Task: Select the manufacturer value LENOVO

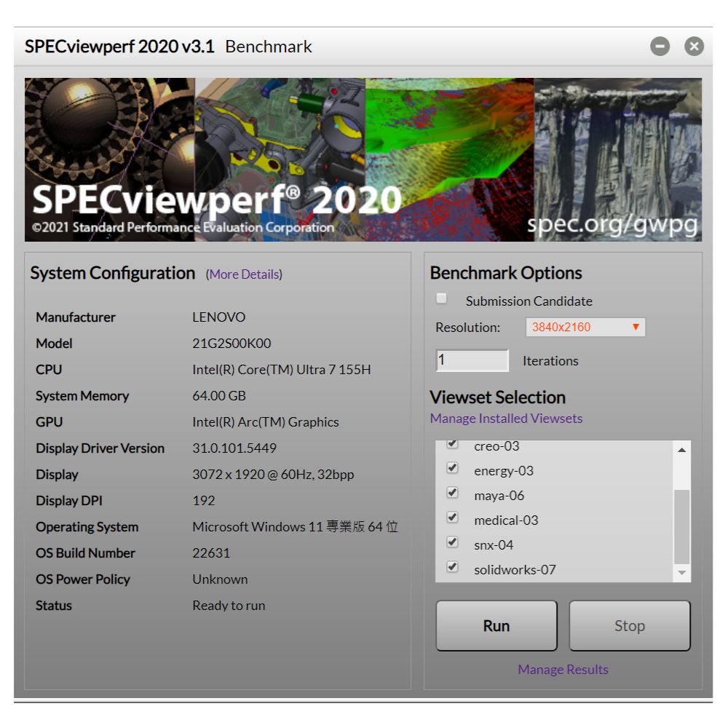Action: click(x=218, y=317)
